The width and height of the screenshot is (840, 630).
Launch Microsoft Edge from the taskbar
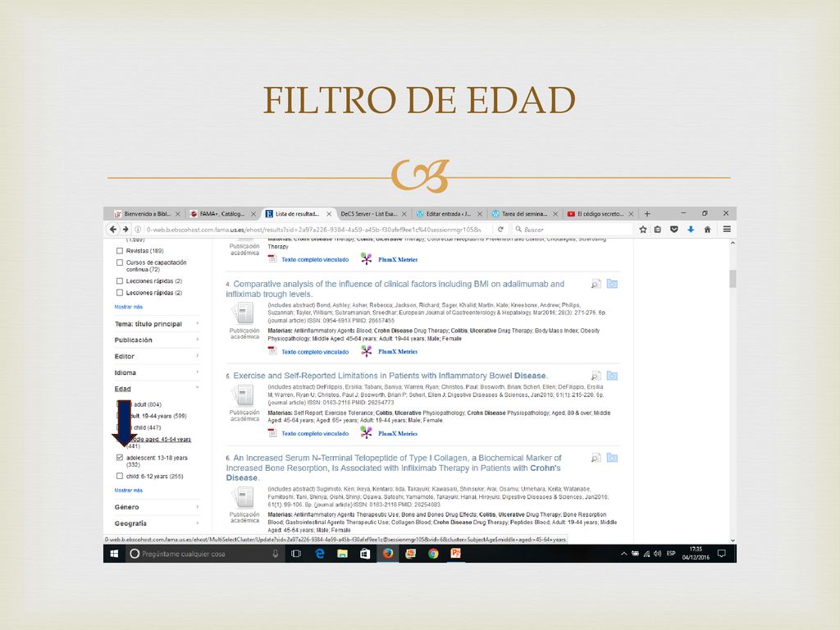pyautogui.click(x=320, y=554)
